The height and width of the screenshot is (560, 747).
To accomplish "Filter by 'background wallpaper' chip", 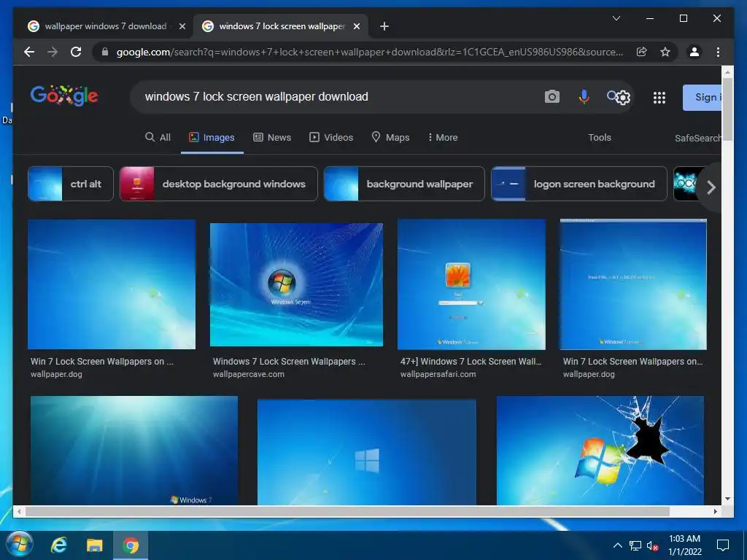I will point(404,184).
